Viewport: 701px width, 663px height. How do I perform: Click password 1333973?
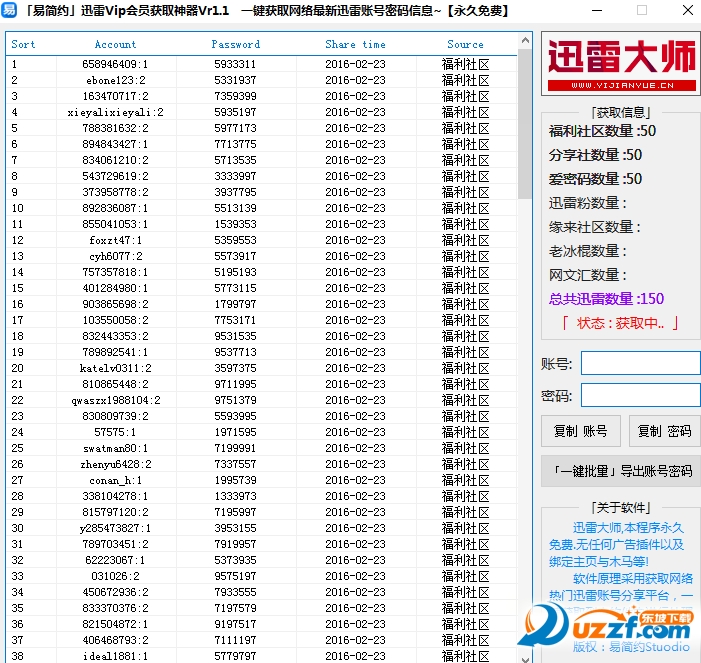[x=236, y=496]
